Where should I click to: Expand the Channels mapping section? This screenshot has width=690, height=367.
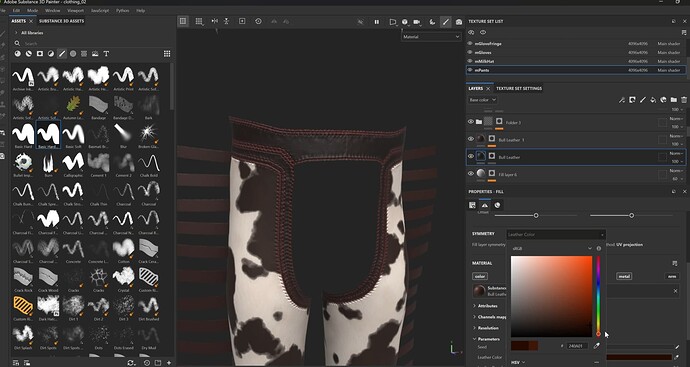coord(474,317)
